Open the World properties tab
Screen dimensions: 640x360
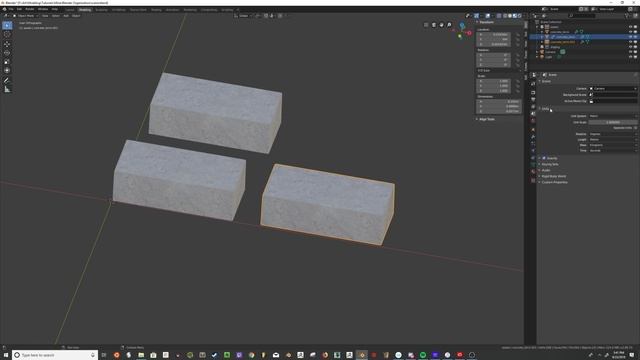[x=533, y=121]
